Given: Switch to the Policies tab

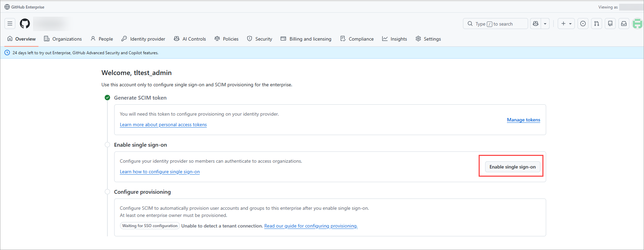Looking at the screenshot, I should pos(226,39).
